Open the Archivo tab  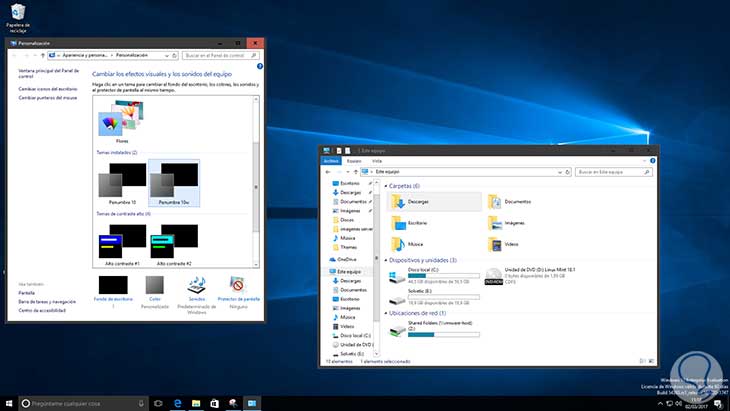(x=331, y=161)
